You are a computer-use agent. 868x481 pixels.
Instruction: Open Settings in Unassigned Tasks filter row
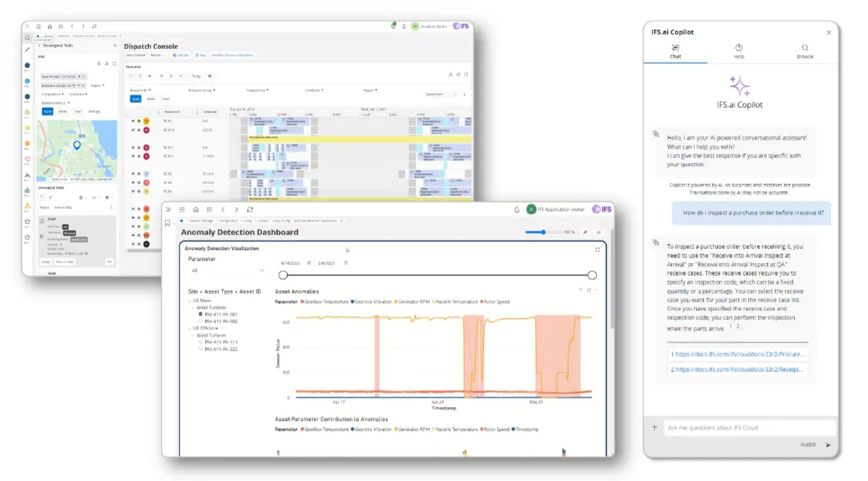pos(95,111)
